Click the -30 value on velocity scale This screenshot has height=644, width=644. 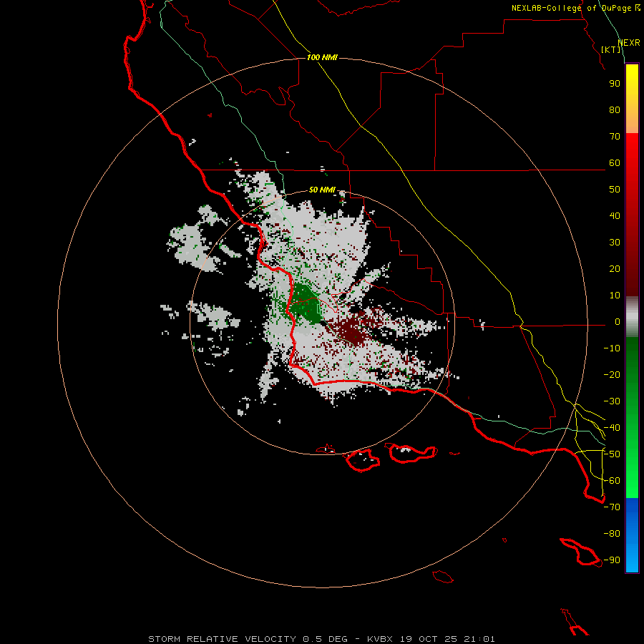pyautogui.click(x=612, y=401)
